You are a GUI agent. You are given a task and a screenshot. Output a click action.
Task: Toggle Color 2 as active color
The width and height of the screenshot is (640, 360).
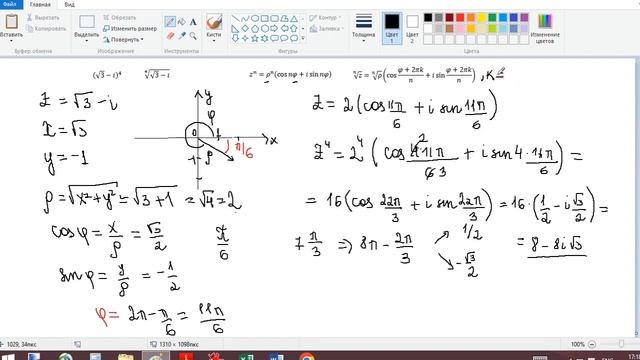point(412,28)
